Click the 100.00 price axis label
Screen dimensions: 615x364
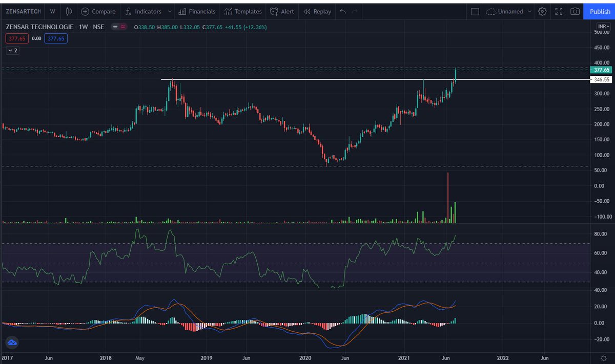pos(602,155)
